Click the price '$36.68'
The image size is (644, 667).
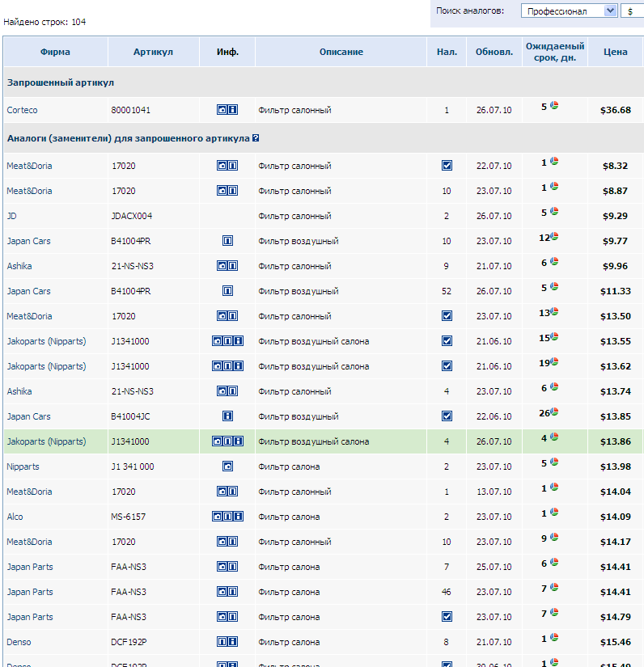pyautogui.click(x=616, y=110)
